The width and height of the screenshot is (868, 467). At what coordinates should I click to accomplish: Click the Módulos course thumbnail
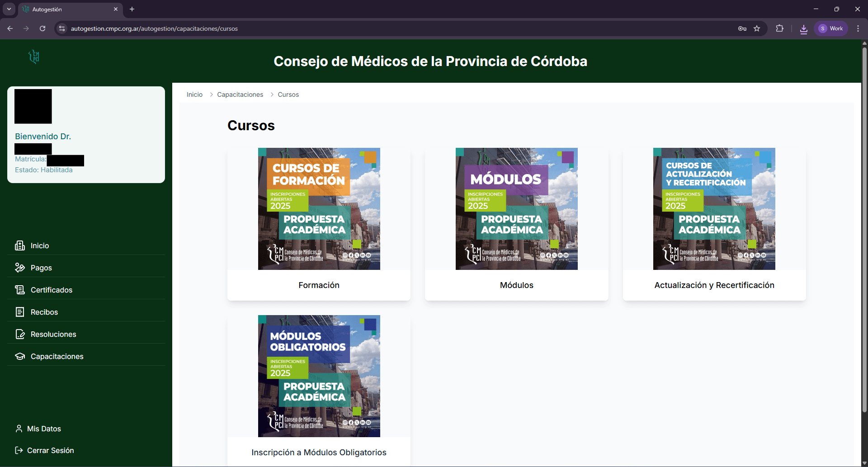[x=516, y=208]
